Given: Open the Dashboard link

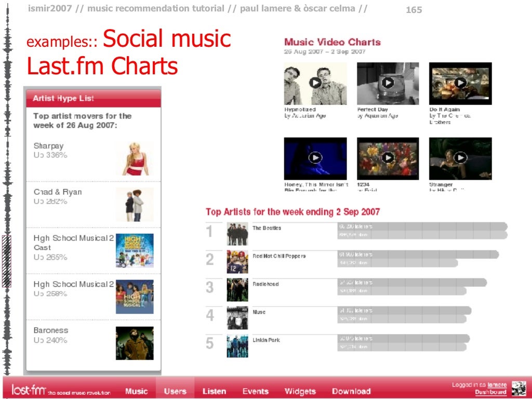Looking at the screenshot, I should (x=490, y=392).
